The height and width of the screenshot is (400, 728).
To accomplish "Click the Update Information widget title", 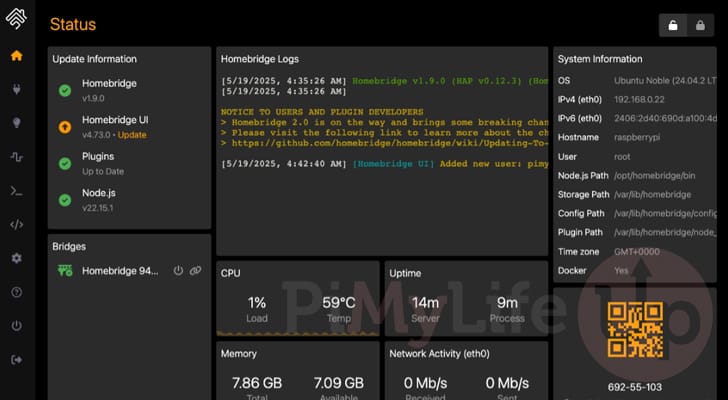I will [94, 59].
